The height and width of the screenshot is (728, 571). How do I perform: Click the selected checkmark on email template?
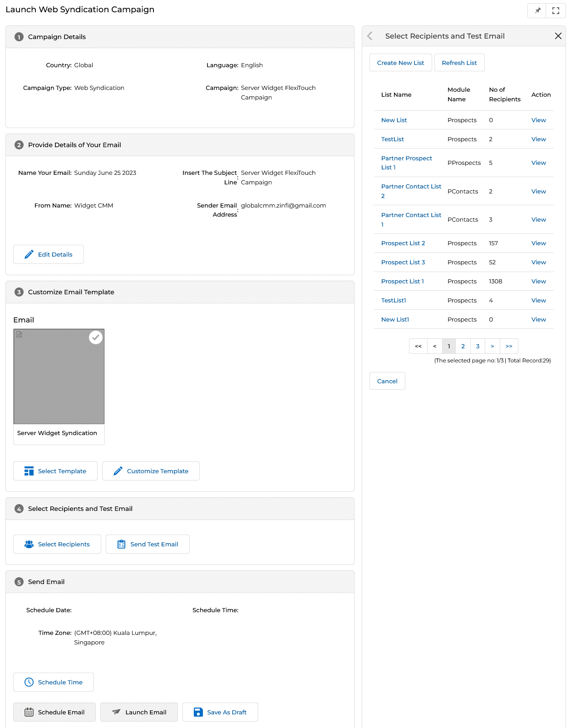[96, 337]
